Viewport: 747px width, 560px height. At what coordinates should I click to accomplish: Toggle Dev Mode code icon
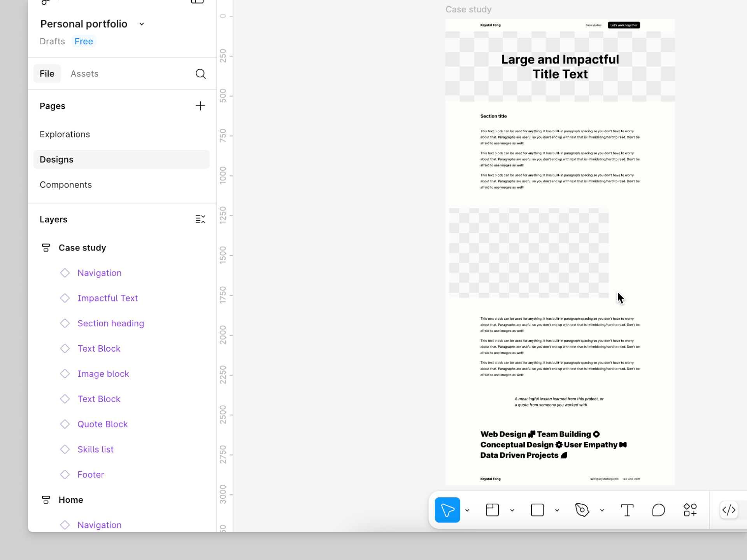[x=728, y=510]
